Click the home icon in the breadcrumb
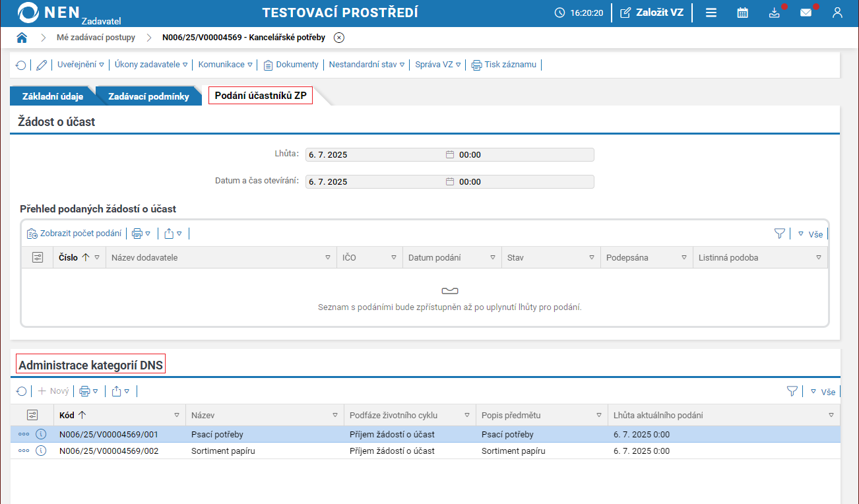859x504 pixels. pos(22,38)
